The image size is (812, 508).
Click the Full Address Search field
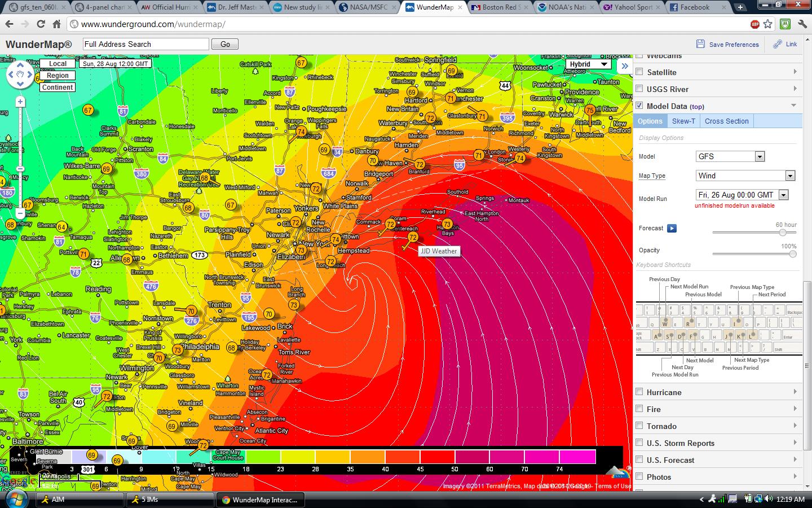click(x=146, y=44)
